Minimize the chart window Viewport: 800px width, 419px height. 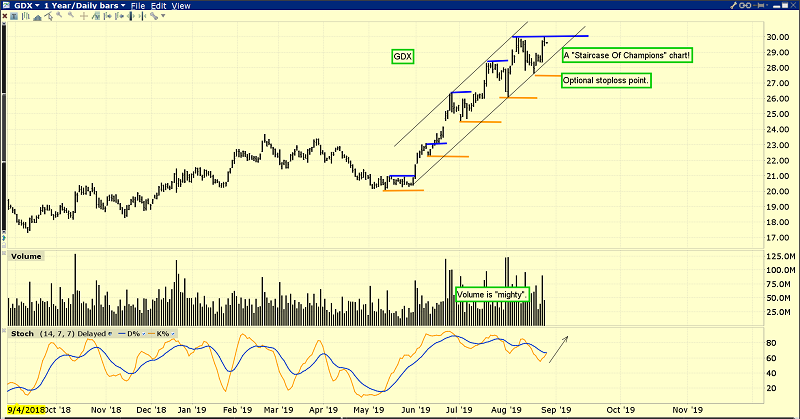tap(777, 6)
